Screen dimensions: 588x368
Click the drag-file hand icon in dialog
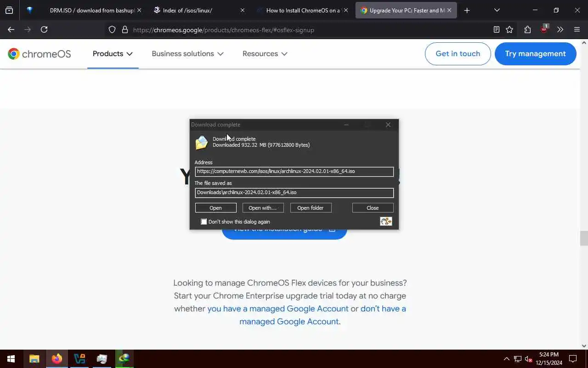coord(386,221)
